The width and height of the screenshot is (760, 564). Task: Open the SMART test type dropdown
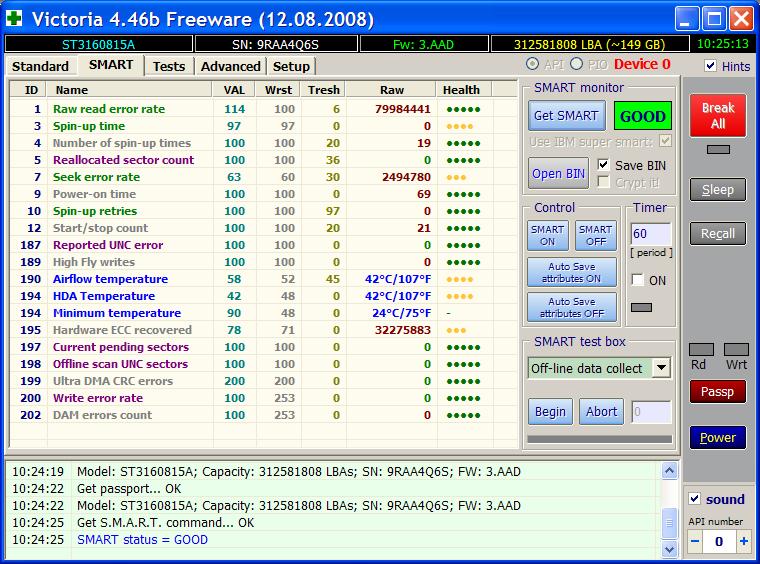tap(661, 368)
